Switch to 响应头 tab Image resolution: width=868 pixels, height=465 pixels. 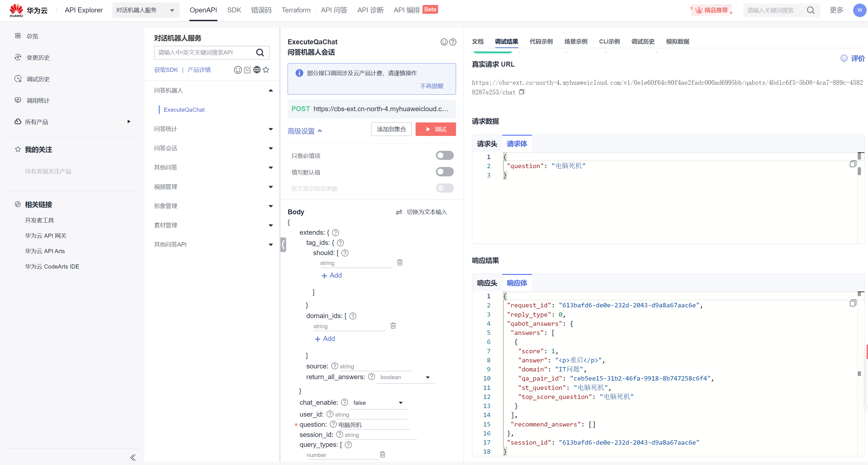pos(487,283)
